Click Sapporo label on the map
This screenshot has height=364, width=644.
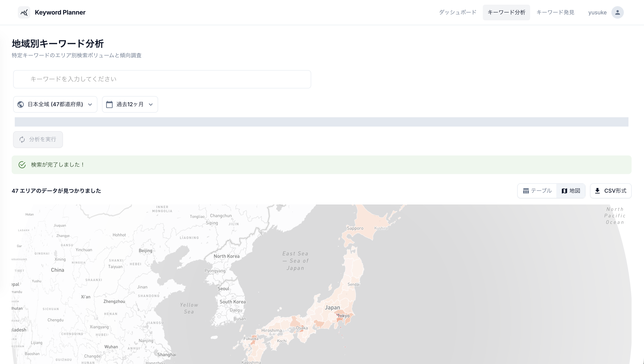point(355,228)
